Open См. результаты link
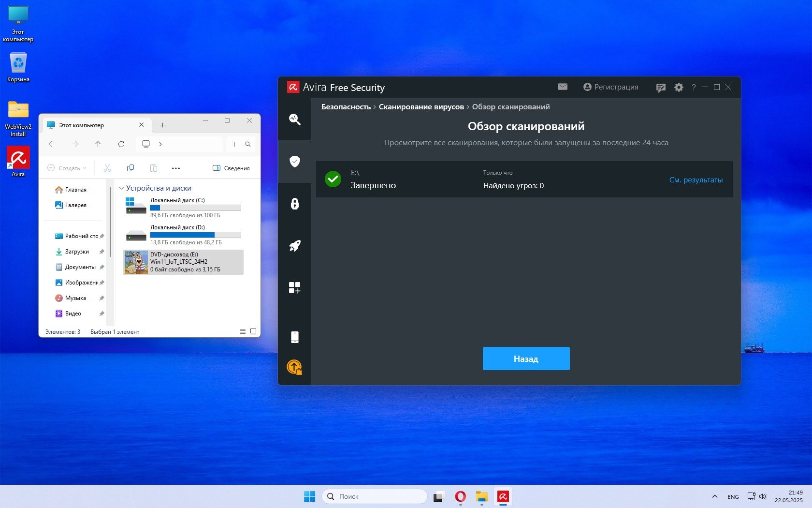 click(x=696, y=180)
